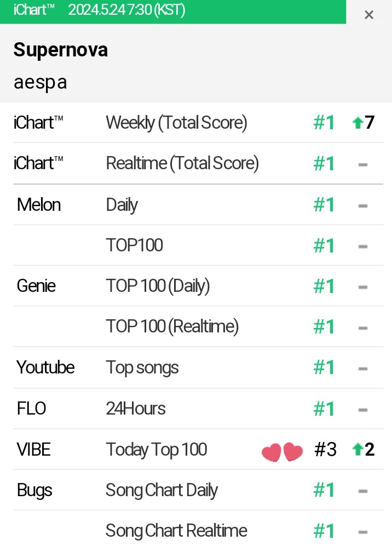
Task: Click the #1 rank for Melon Daily
Action: [324, 204]
